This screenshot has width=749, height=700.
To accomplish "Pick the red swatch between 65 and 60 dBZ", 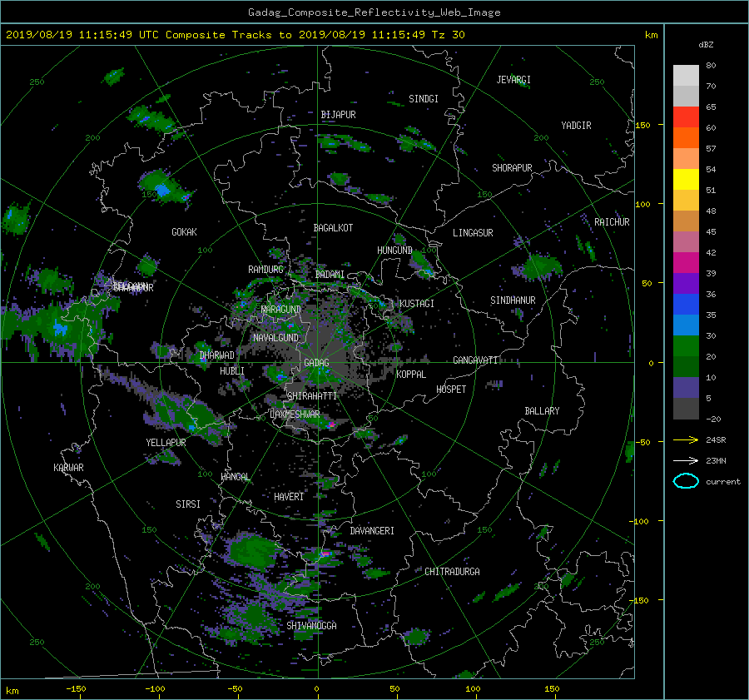I will pyautogui.click(x=686, y=117).
